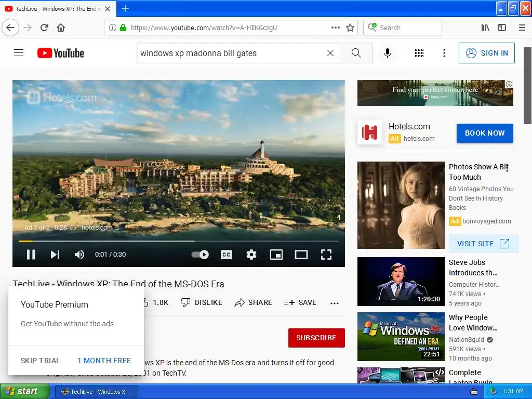Open the Windows XP Defined an Era thumbnail

click(x=401, y=337)
